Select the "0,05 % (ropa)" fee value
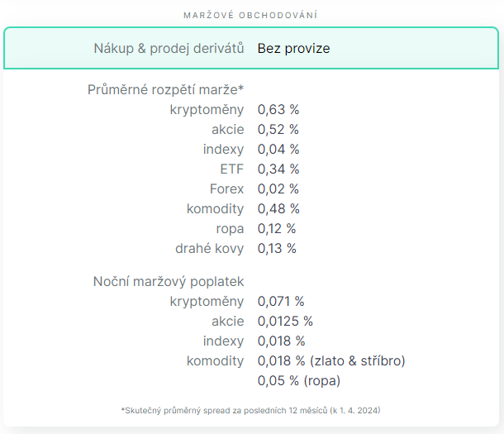Screen dimensions: 504x434 (299, 380)
